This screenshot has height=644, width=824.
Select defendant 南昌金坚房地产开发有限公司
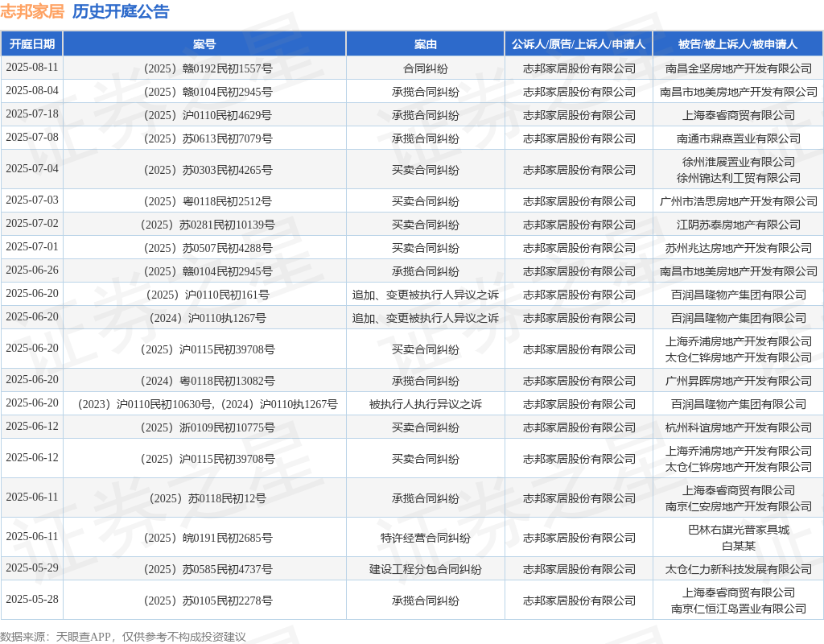click(739, 68)
